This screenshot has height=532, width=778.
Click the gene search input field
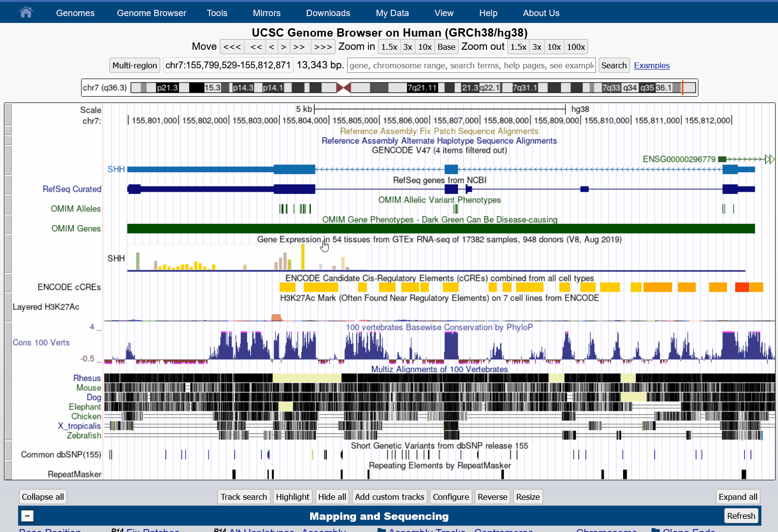[x=471, y=65]
